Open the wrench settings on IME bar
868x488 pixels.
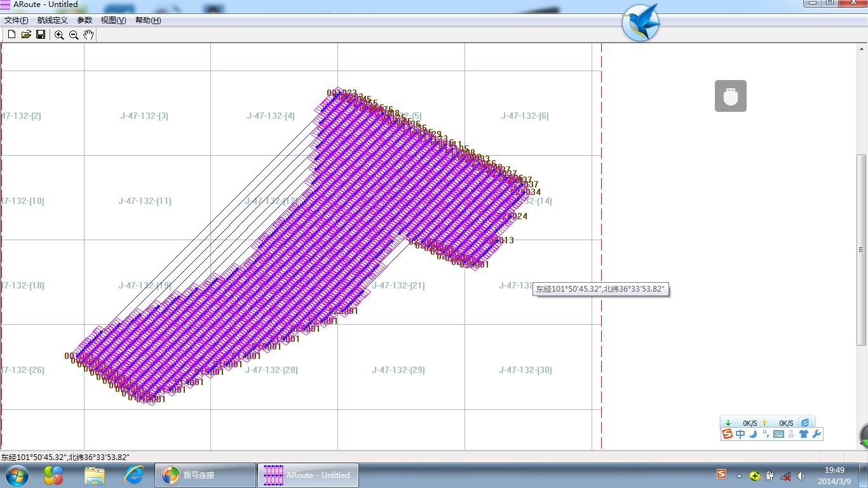coord(817,434)
